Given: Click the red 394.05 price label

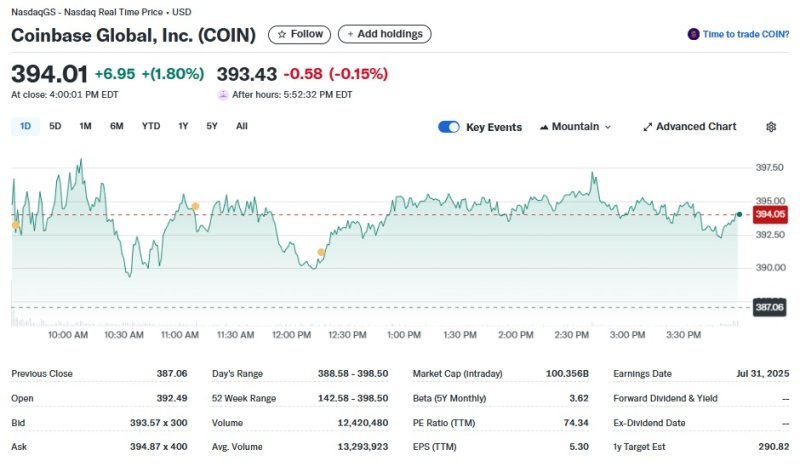Looking at the screenshot, I should click(x=770, y=214).
